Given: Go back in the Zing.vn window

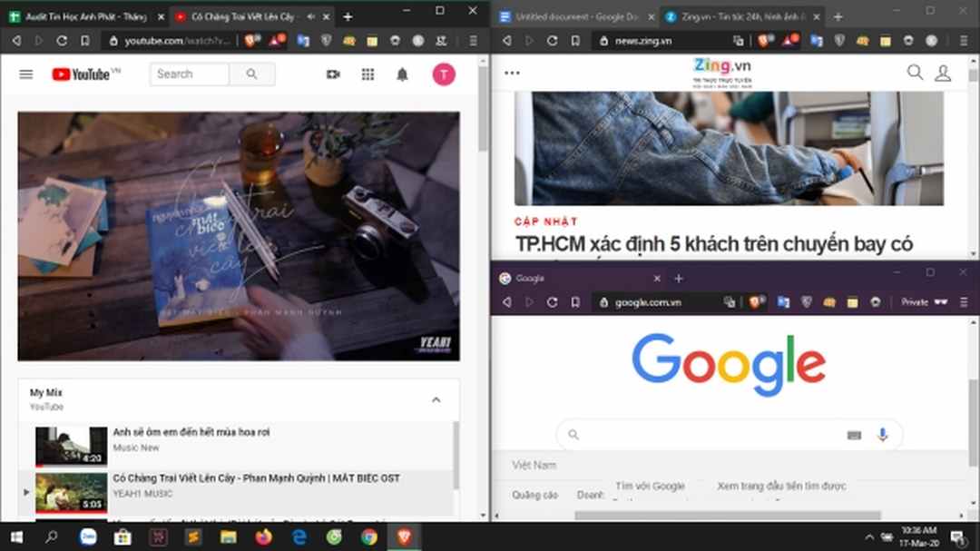Looking at the screenshot, I should pyautogui.click(x=507, y=41).
